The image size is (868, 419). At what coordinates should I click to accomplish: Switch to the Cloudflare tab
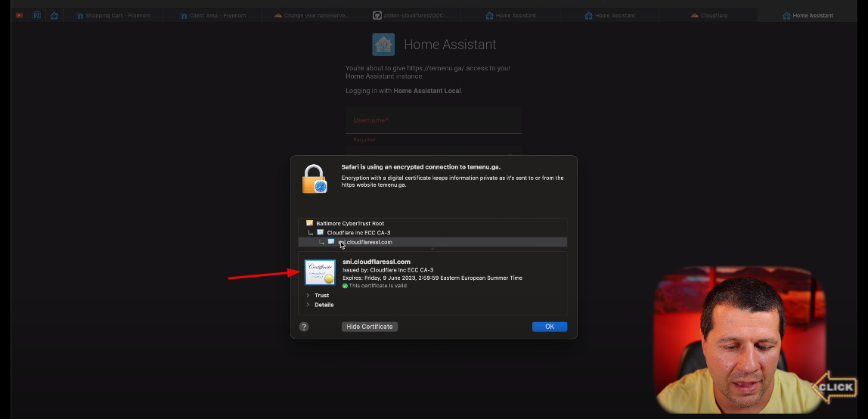[708, 15]
